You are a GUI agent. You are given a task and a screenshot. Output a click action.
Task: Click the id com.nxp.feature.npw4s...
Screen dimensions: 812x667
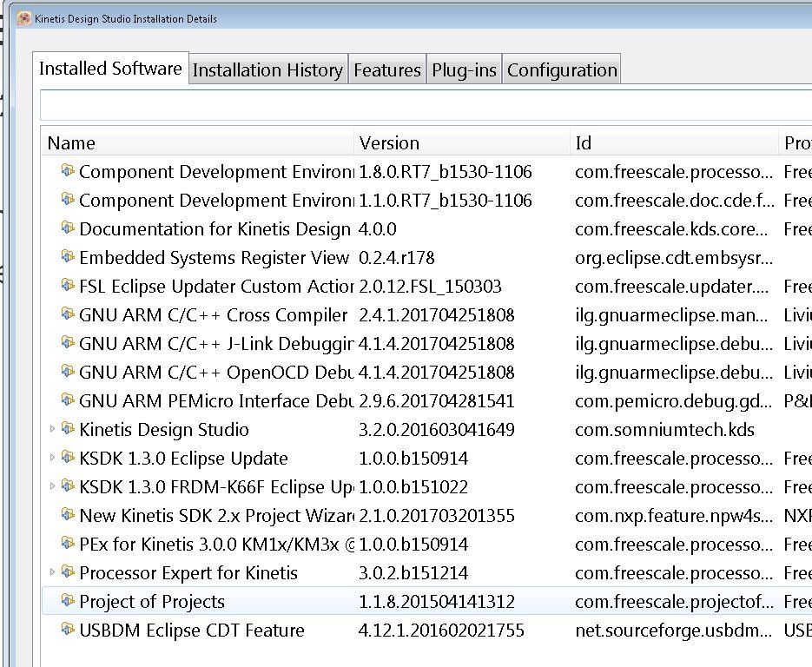point(674,516)
